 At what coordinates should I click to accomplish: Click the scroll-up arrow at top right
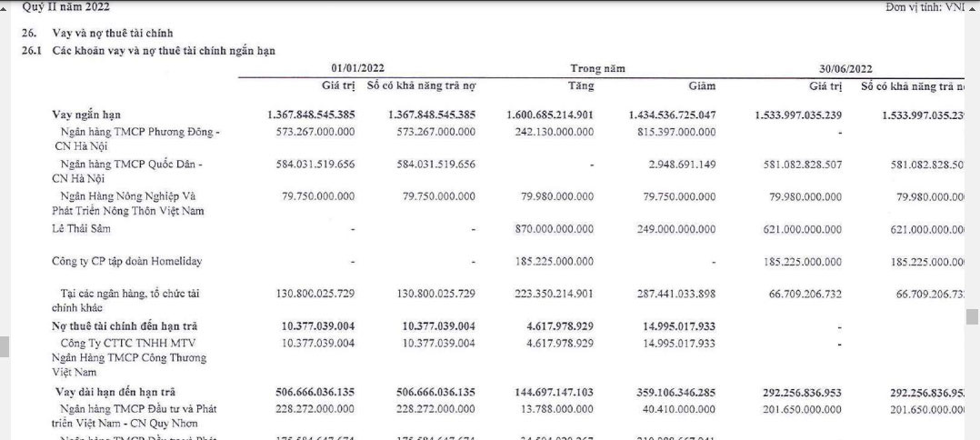tap(972, 6)
